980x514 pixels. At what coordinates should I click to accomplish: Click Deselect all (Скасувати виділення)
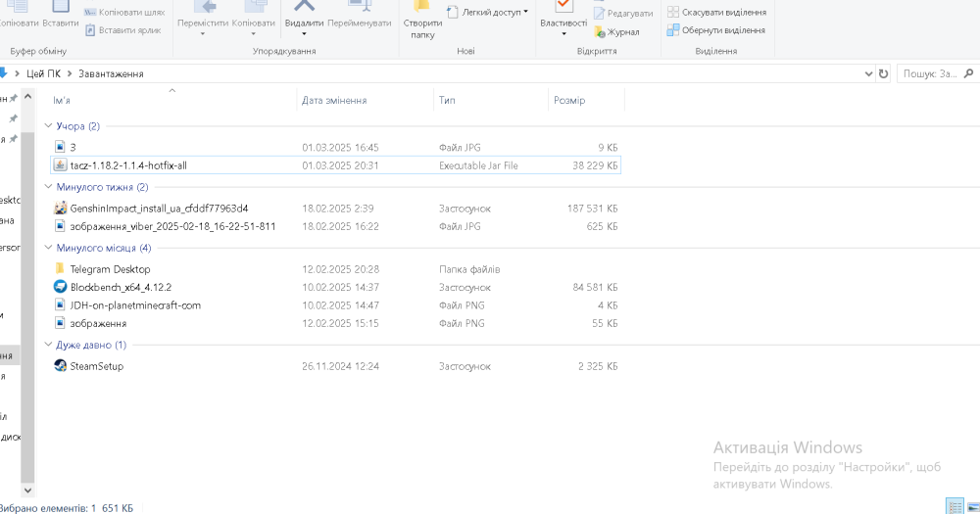tap(717, 12)
